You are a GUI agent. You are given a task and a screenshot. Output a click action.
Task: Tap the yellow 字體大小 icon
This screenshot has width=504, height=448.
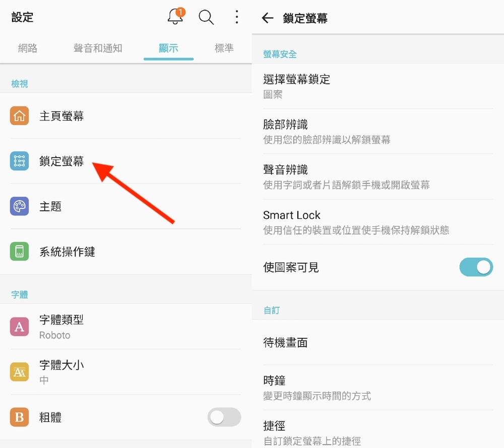(19, 372)
